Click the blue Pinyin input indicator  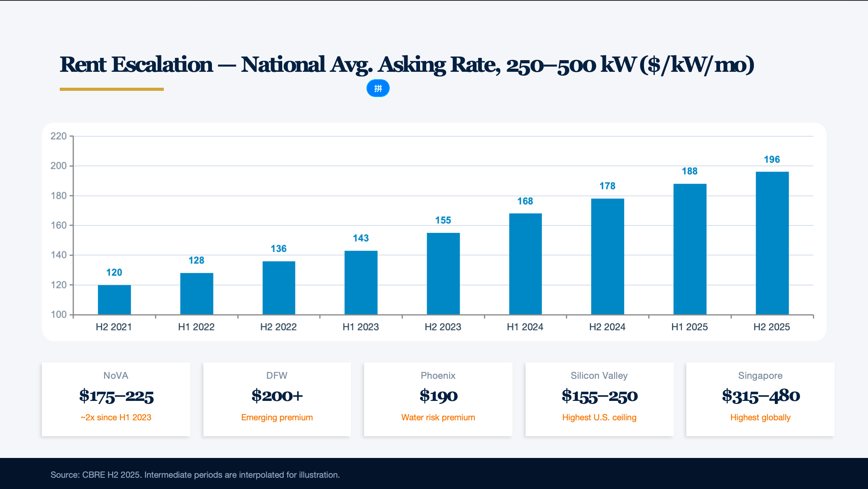tap(378, 88)
